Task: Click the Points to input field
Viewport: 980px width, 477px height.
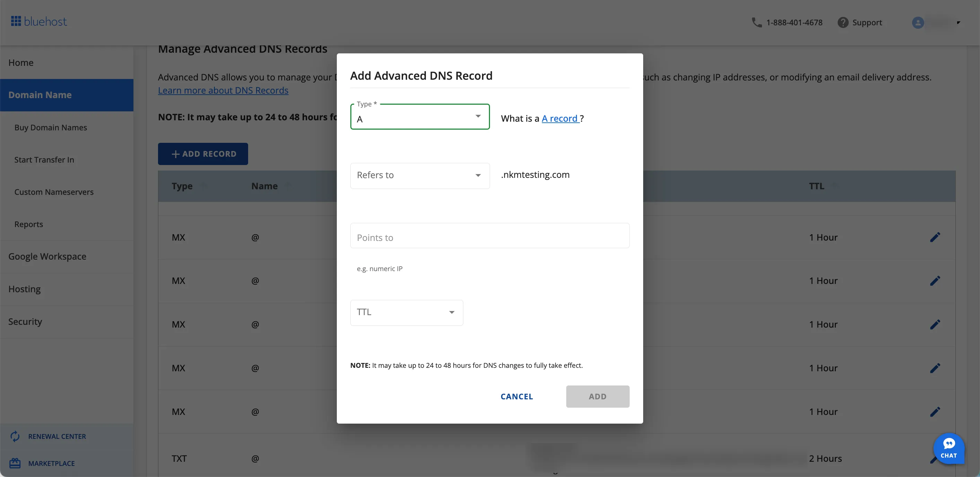Action: tap(489, 236)
